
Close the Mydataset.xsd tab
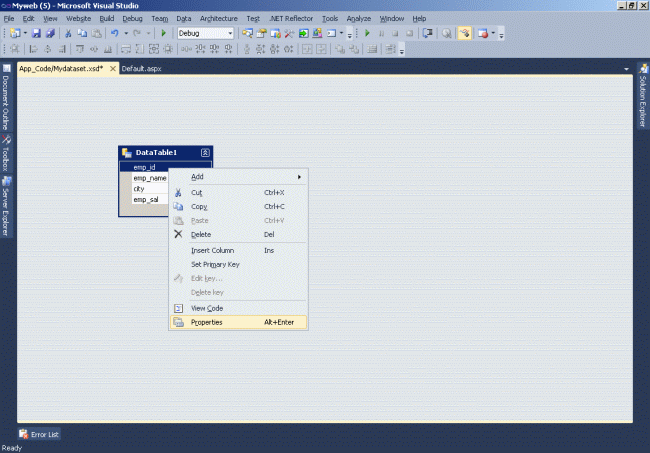click(x=112, y=69)
